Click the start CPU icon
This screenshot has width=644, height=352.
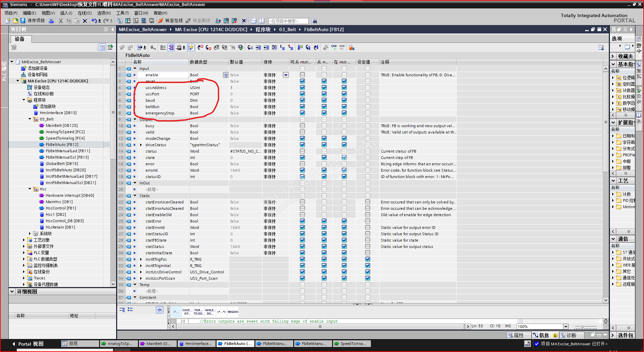(226, 21)
